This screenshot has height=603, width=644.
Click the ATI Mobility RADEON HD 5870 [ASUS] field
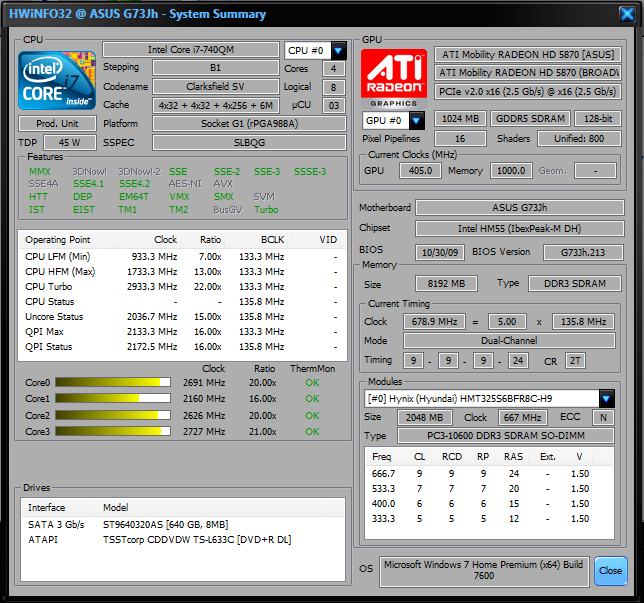click(528, 55)
